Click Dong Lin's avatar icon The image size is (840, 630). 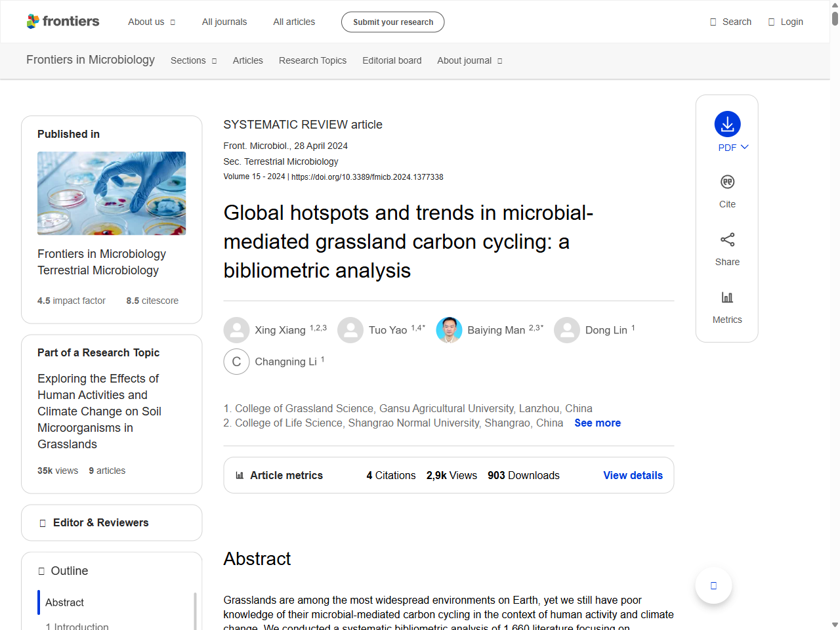coord(567,330)
